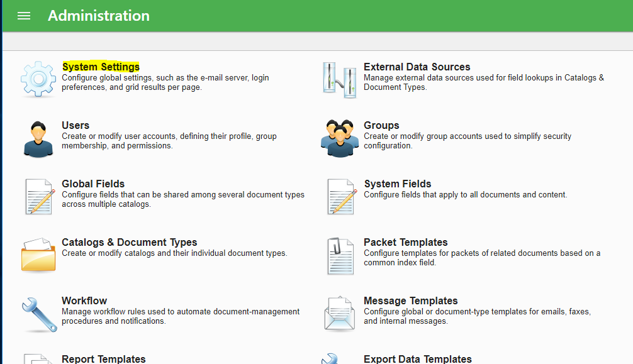Open the Catalogs & Document Types link
This screenshot has width=633, height=364.
(x=129, y=242)
